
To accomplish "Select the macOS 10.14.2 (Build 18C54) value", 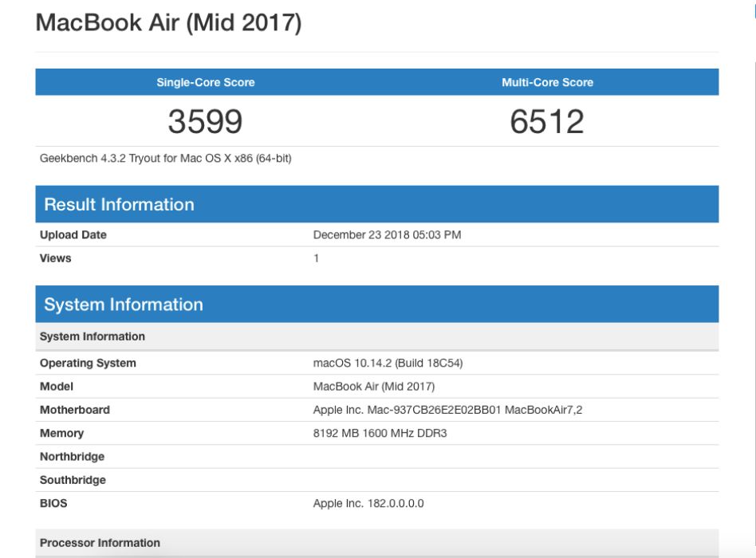I will (x=388, y=363).
